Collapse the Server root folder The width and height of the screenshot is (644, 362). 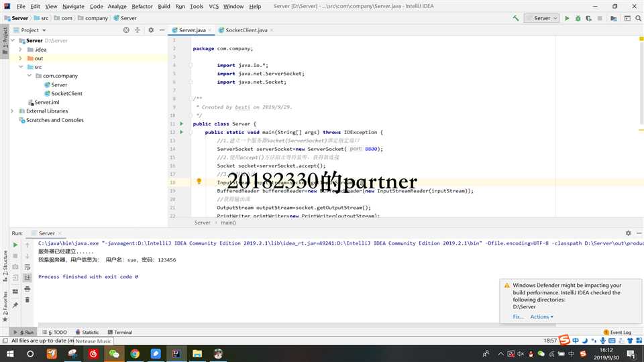click(x=13, y=41)
